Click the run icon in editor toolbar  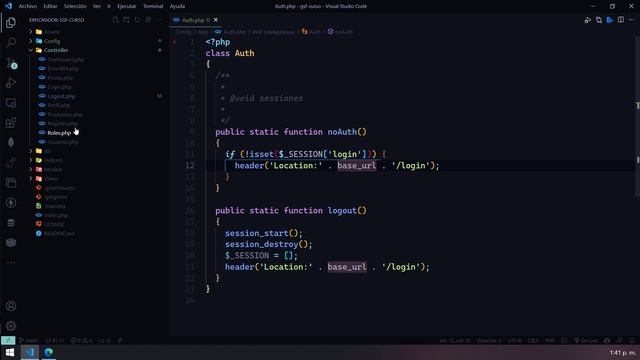(588, 20)
